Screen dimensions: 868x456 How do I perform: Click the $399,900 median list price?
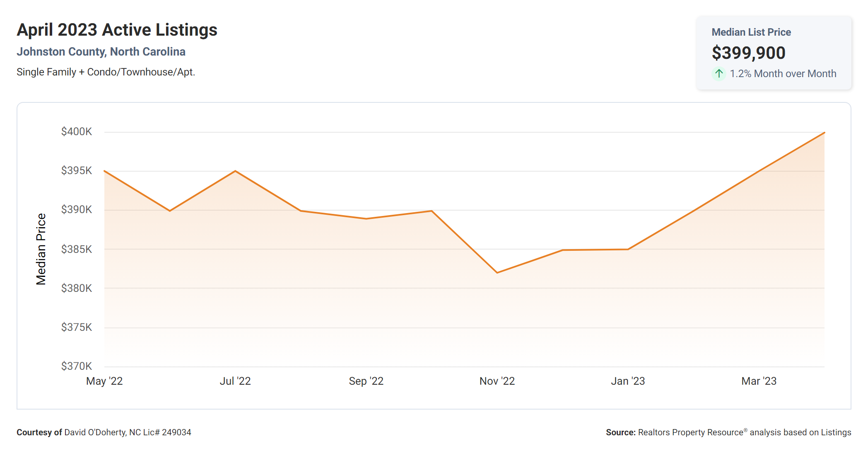click(x=748, y=53)
